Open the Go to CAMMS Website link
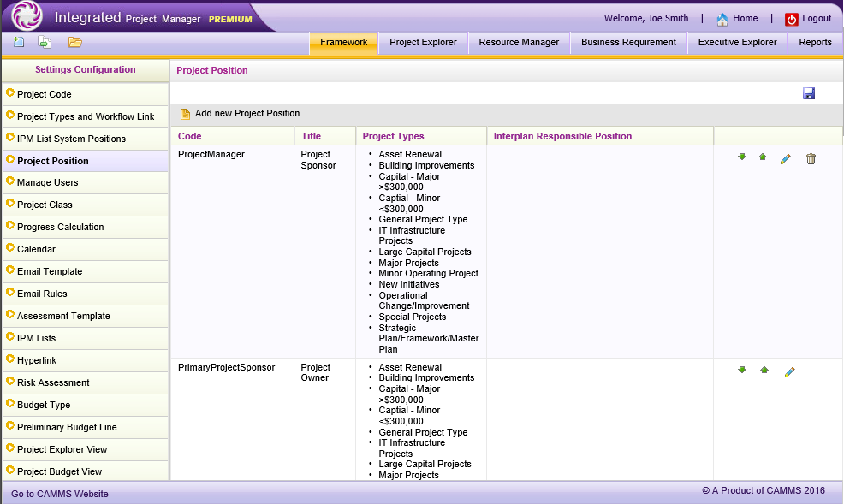844x504 pixels. [60, 494]
